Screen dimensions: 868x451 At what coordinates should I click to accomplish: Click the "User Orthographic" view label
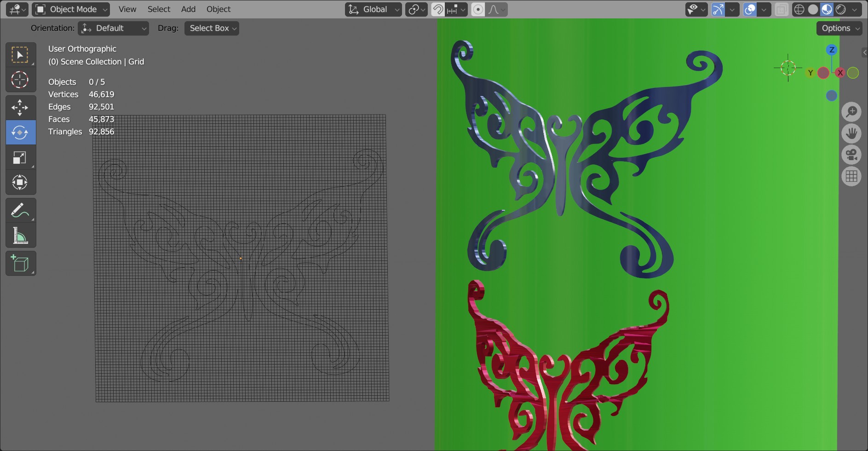82,49
